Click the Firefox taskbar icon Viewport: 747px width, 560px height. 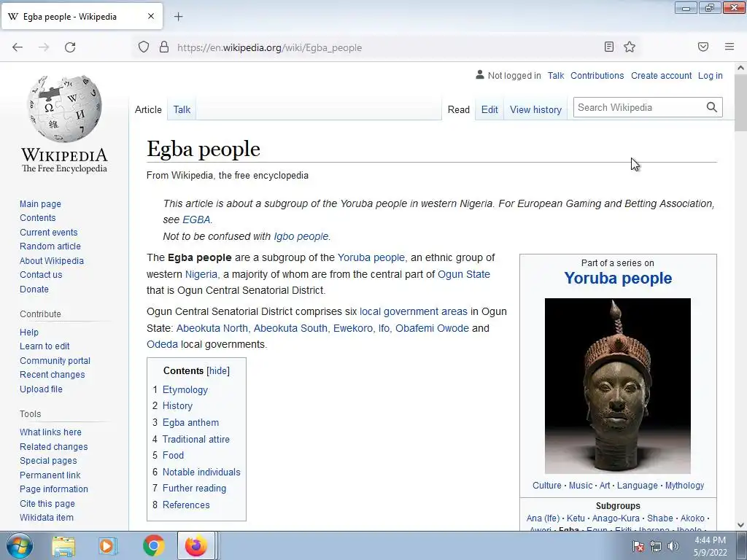[196, 545]
